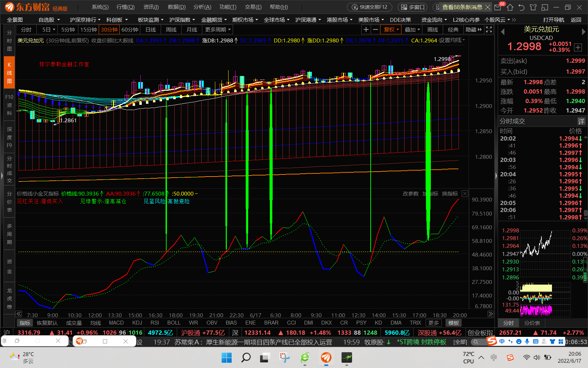Show hidden system tray icons chevron
Screen dimensions: 588x368
coord(481,357)
